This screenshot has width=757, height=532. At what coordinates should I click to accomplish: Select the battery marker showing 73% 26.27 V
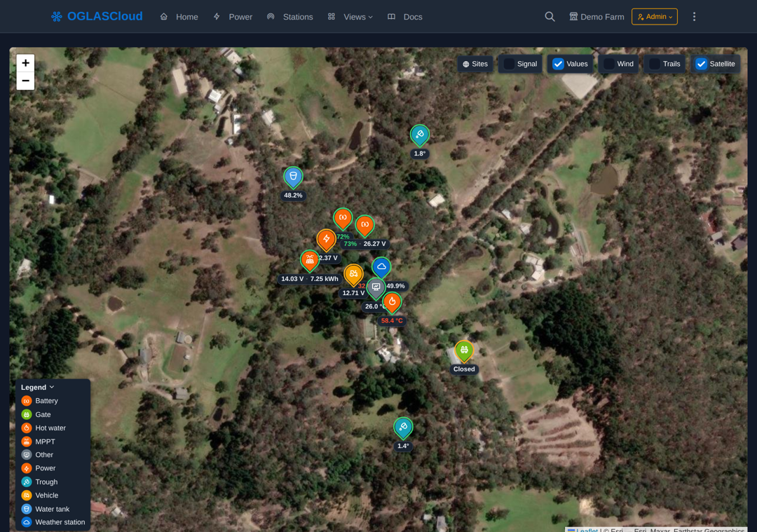(365, 226)
